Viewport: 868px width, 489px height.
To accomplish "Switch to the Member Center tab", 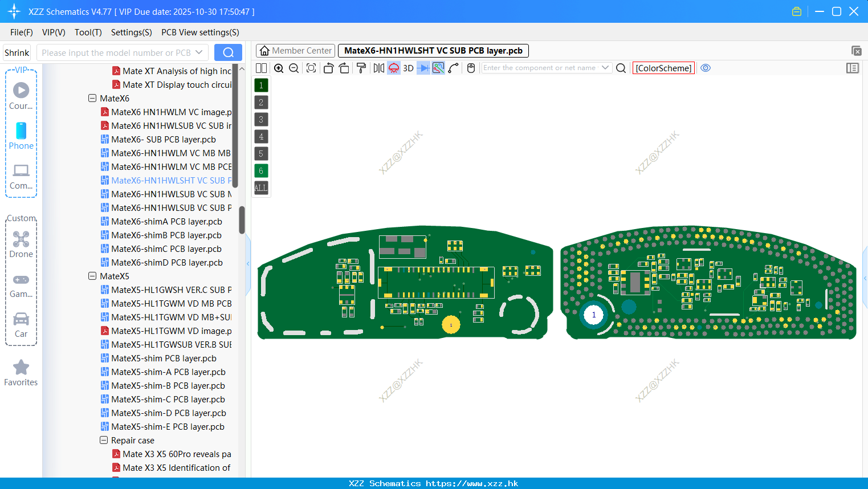I will [x=295, y=51].
